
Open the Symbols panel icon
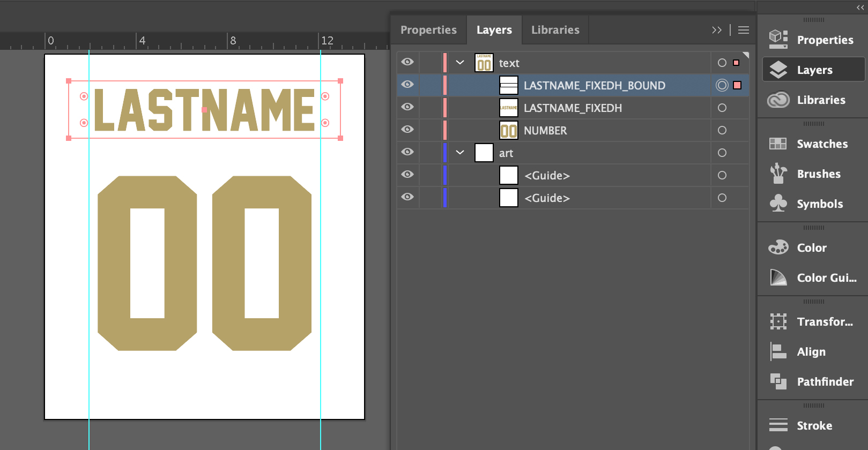click(x=778, y=204)
